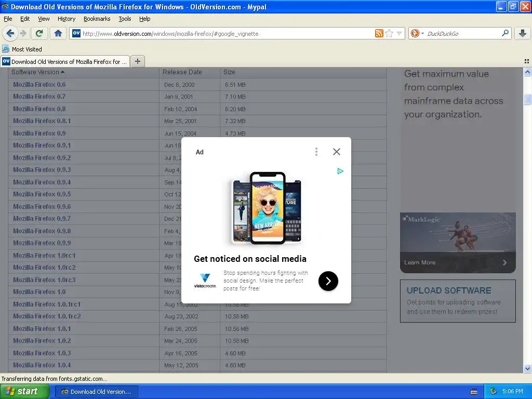Click the keyboard icon in system tray
532x399 pixels.
(474, 392)
